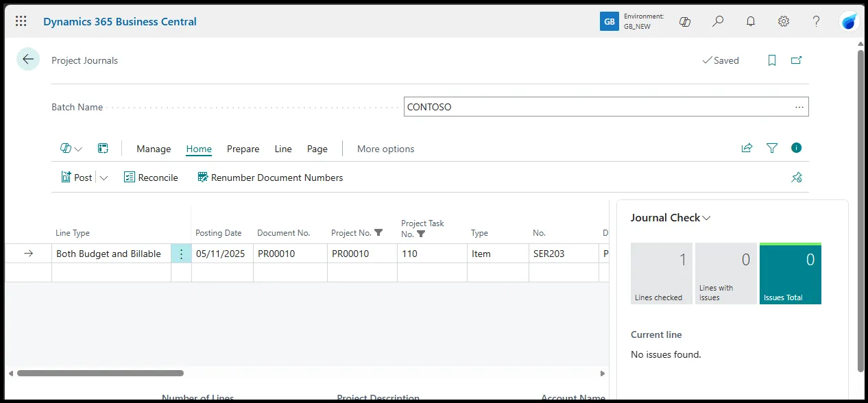The width and height of the screenshot is (868, 403).
Task: Select the Both Budget and Billable cell
Action: [111, 254]
